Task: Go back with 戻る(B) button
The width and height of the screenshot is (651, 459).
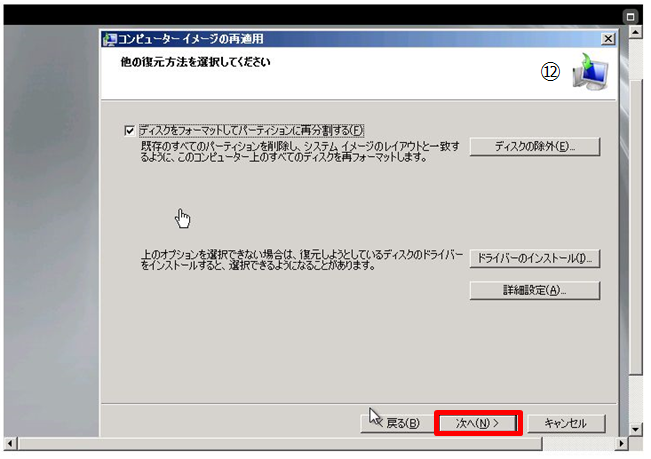Action: coord(394,423)
